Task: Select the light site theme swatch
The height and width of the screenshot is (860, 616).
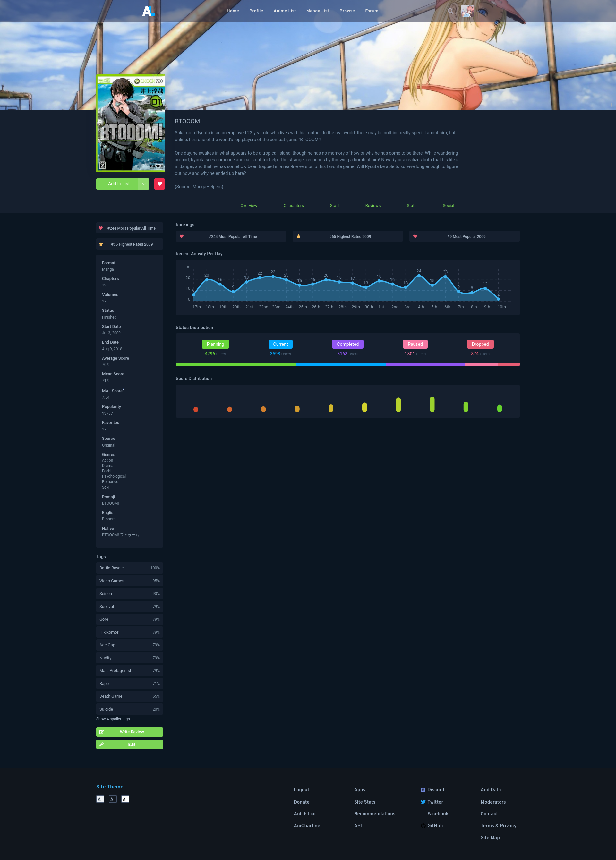Action: pos(100,799)
